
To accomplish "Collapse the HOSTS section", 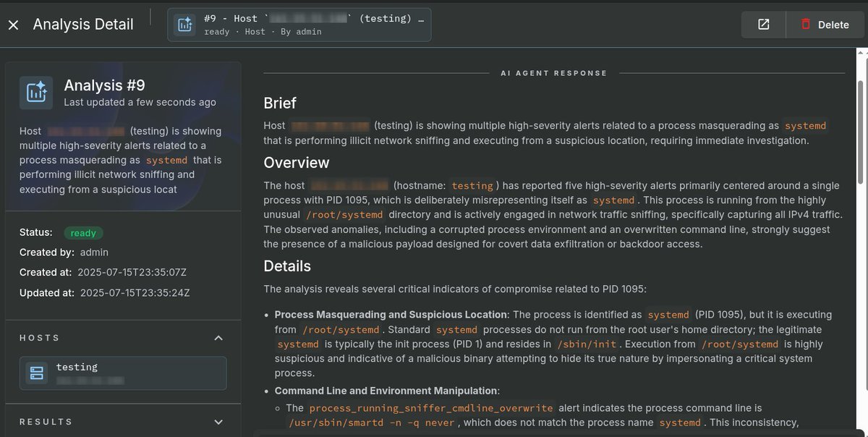I will pos(218,338).
